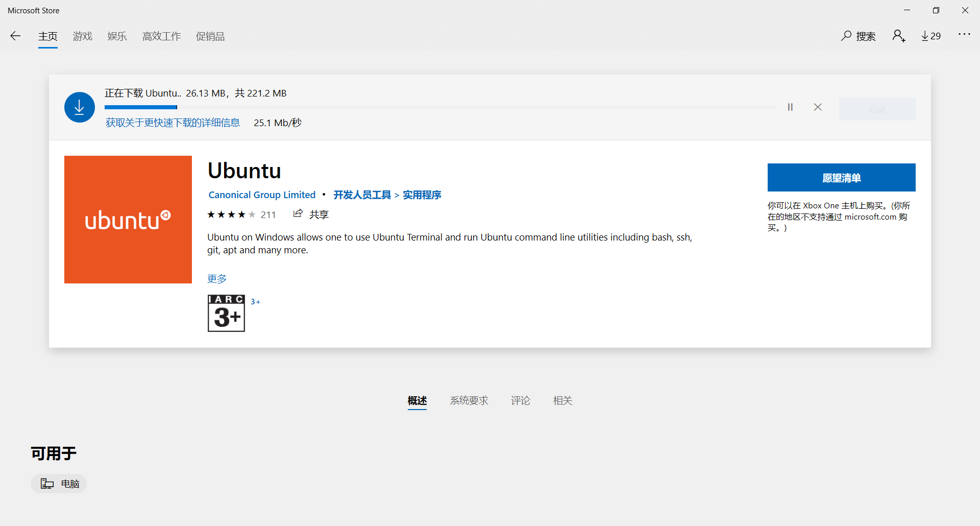Click the Ubuntu app logo

(128, 220)
